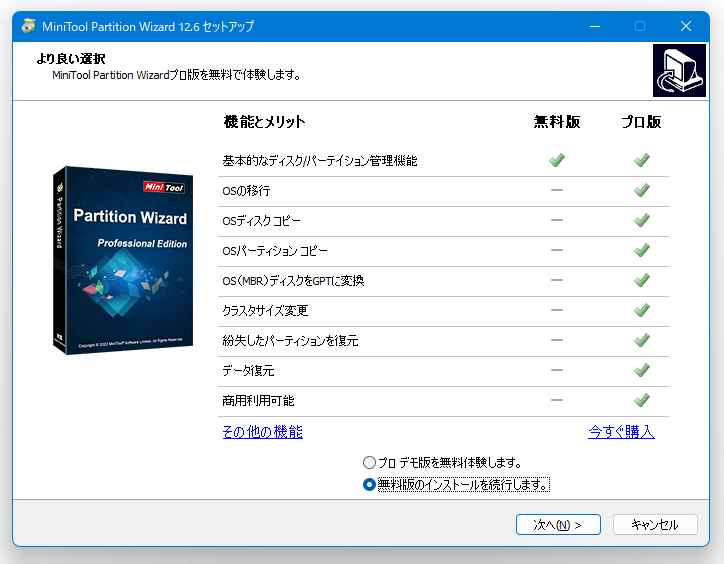Open the 今すぐ購入 link
The height and width of the screenshot is (564, 724).
pyautogui.click(x=621, y=432)
